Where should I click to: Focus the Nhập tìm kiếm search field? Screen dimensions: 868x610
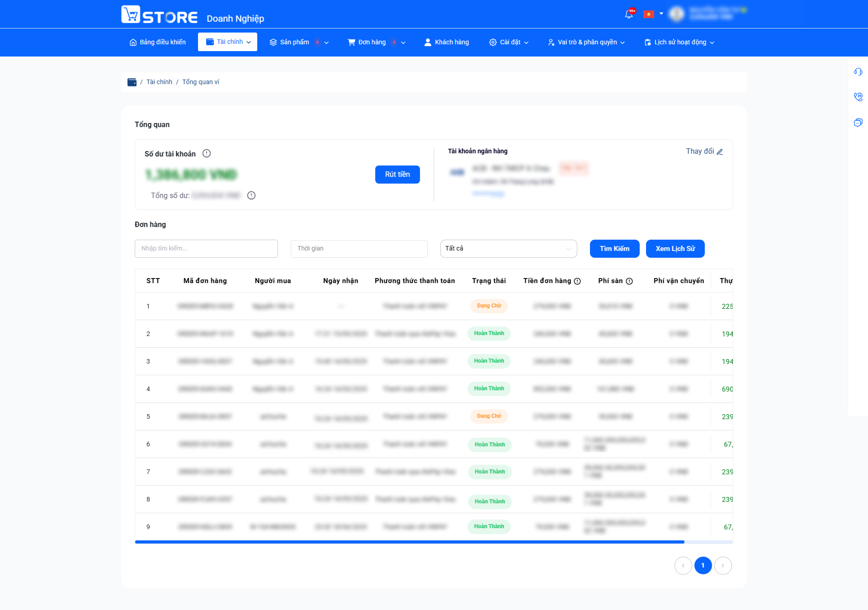click(206, 248)
